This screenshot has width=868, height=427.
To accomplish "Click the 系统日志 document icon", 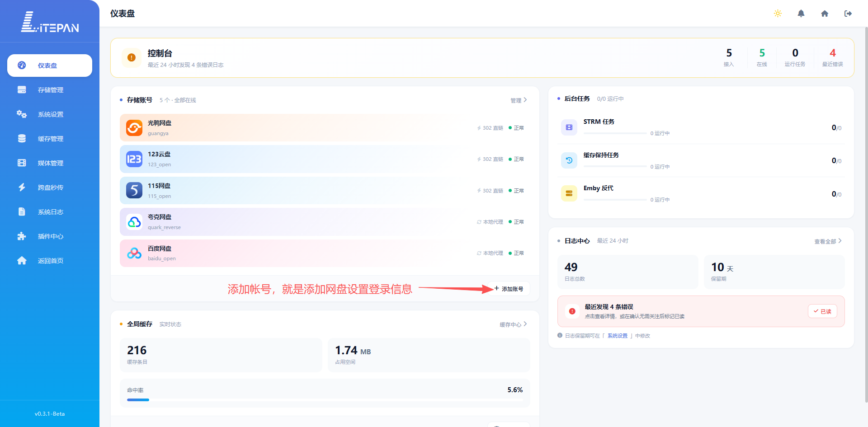I will [x=22, y=211].
